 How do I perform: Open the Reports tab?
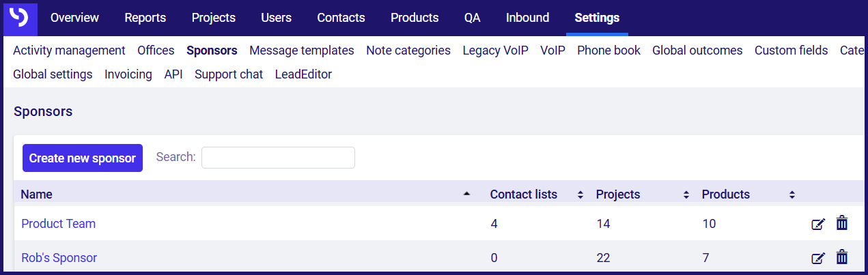pyautogui.click(x=145, y=18)
